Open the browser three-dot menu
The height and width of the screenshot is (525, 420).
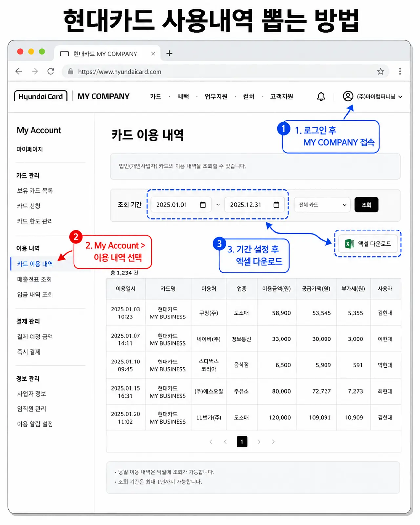point(400,71)
